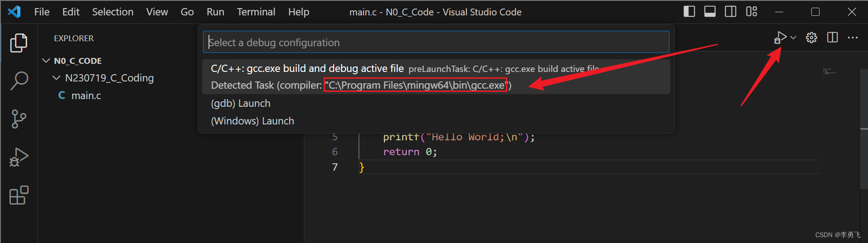Minimize the VS Code window
Screen dimensions: 868x243
click(779, 12)
